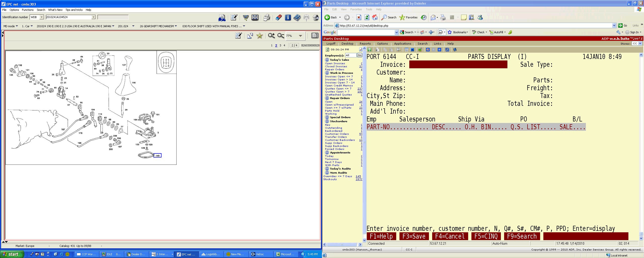Click the Google toolbar search box
This screenshot has height=258, width=644.
(x=366, y=32)
